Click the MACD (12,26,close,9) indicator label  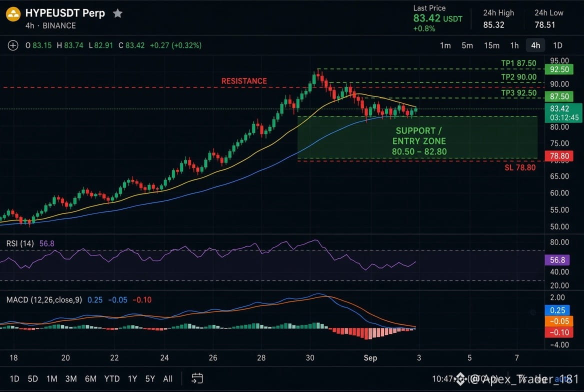44,300
